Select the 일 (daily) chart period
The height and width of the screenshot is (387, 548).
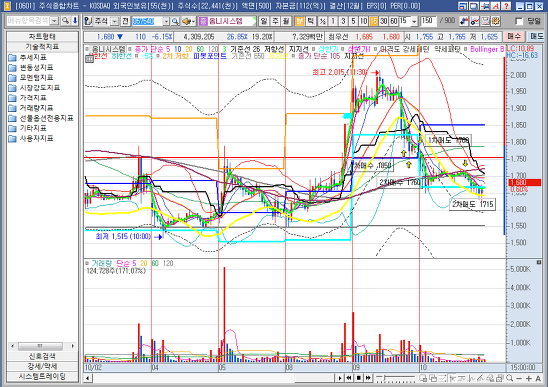pyautogui.click(x=264, y=21)
